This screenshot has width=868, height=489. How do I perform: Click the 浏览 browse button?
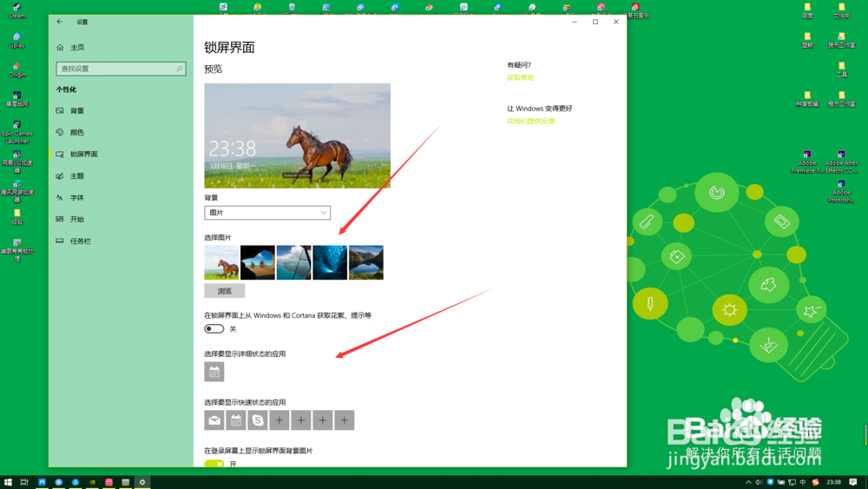[x=224, y=291]
